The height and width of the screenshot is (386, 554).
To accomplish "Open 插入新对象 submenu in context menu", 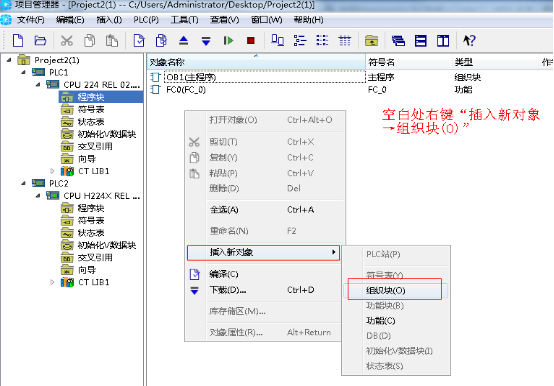I will point(263,253).
